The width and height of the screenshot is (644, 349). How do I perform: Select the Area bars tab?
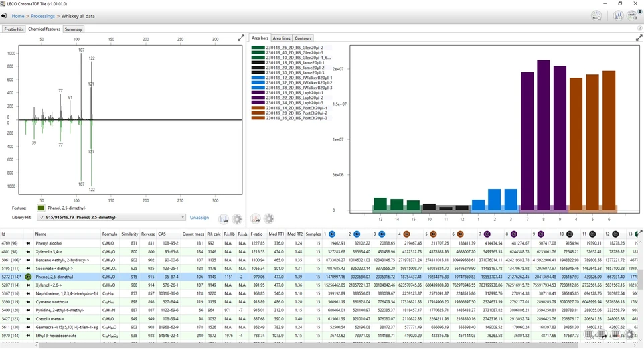coord(260,38)
